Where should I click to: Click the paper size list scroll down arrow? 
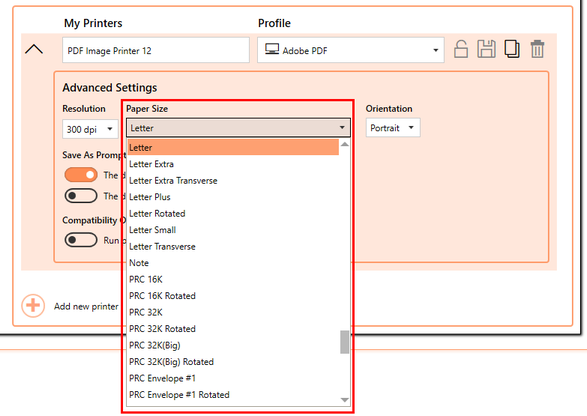(345, 400)
